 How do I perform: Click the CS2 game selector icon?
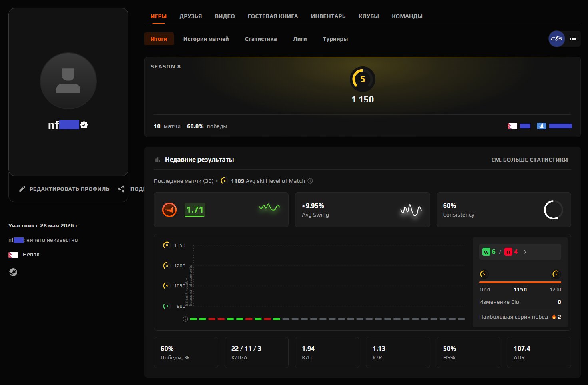[x=556, y=39]
